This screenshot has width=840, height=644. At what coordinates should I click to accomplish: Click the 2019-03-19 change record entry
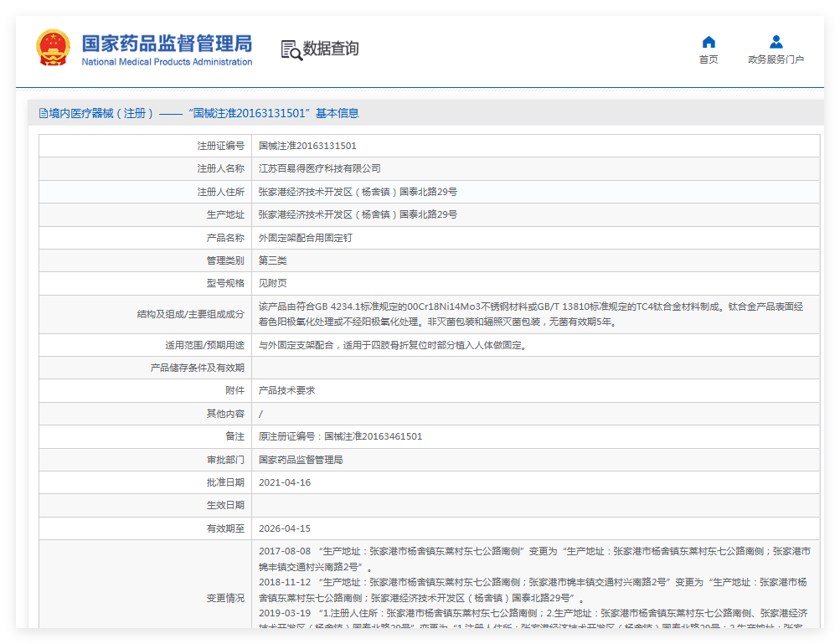tap(533, 618)
